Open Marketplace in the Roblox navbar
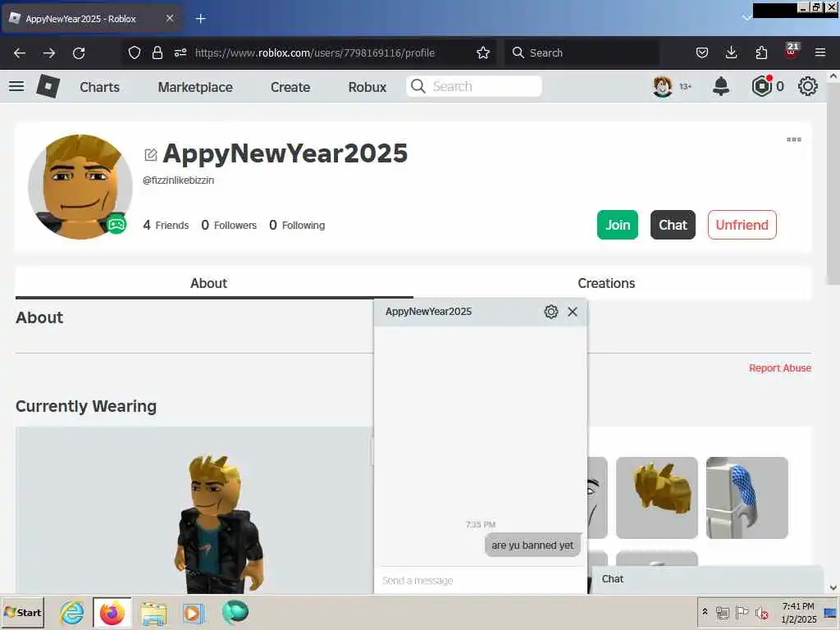The height and width of the screenshot is (630, 840). click(x=195, y=87)
